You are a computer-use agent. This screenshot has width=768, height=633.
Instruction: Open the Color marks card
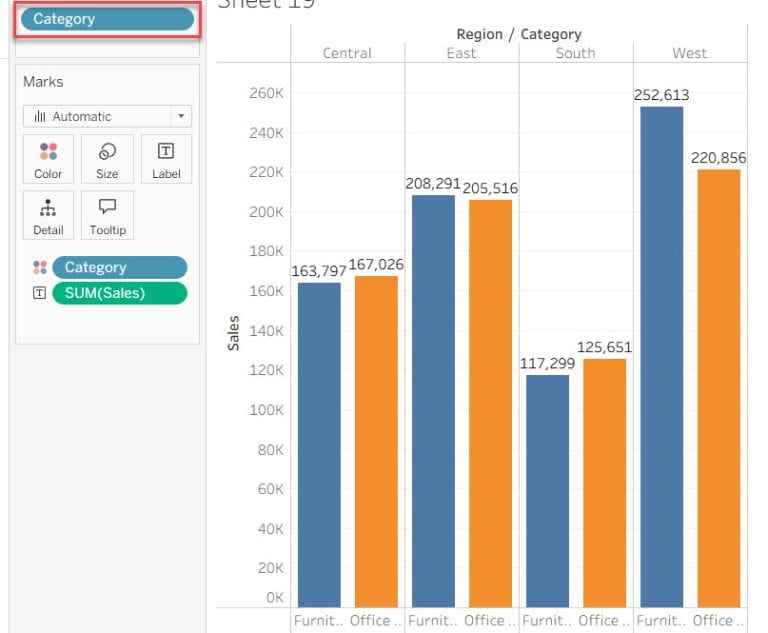pyautogui.click(x=48, y=160)
